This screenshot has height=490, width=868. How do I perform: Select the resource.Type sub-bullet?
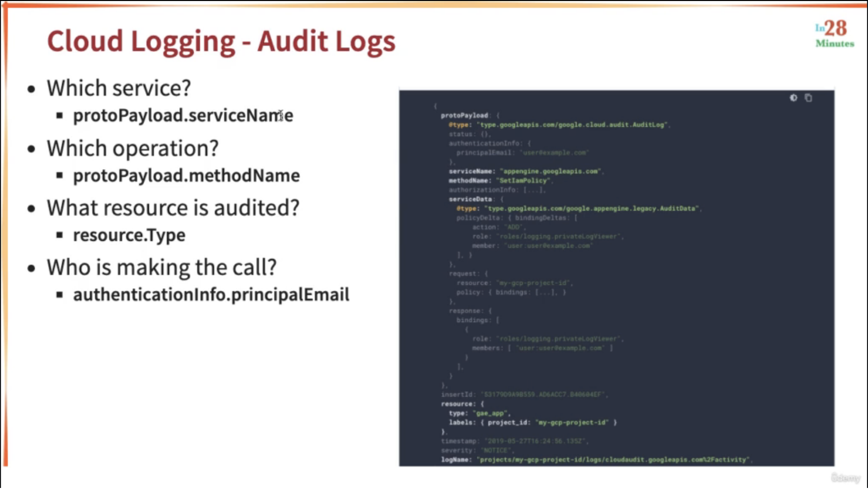(x=129, y=235)
